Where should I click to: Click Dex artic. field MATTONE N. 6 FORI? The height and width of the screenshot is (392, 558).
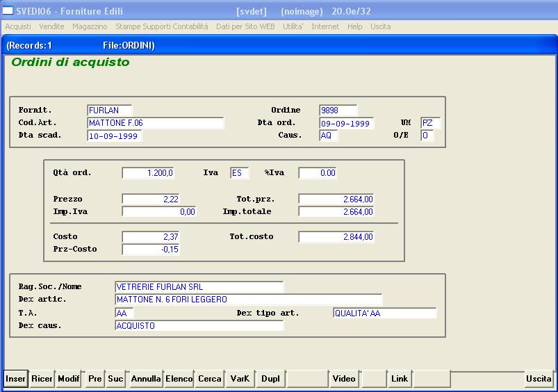pos(248,300)
